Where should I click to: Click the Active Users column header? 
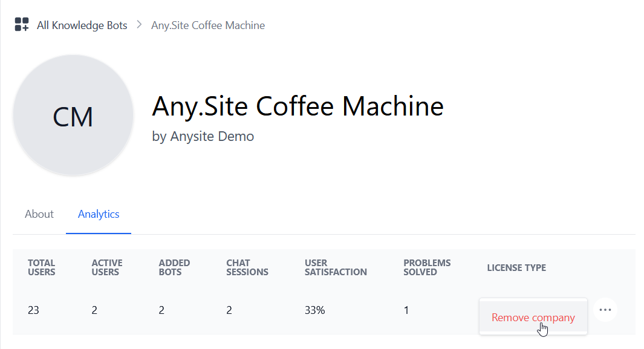(107, 267)
